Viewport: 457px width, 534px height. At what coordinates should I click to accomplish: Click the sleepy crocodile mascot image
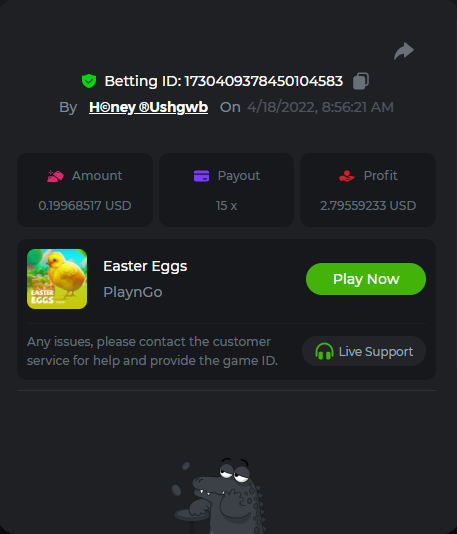click(218, 496)
